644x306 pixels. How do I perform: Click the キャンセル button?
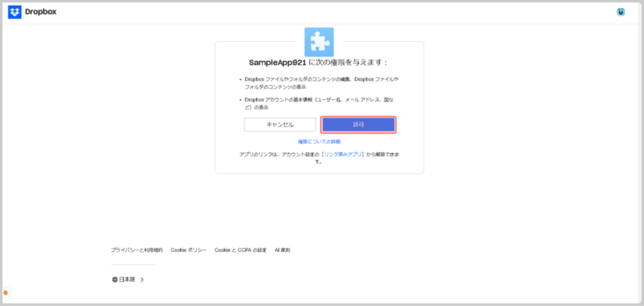point(280,125)
